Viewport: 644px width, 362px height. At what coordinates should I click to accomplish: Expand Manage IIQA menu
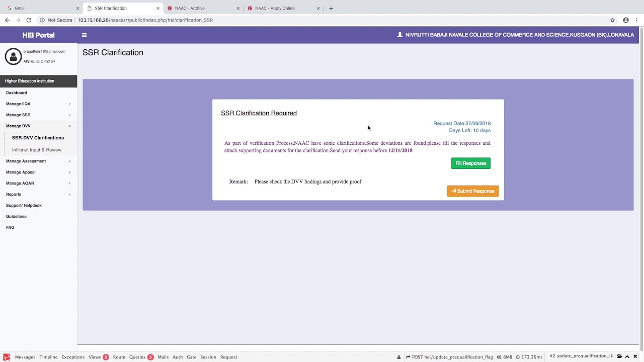[x=38, y=104]
